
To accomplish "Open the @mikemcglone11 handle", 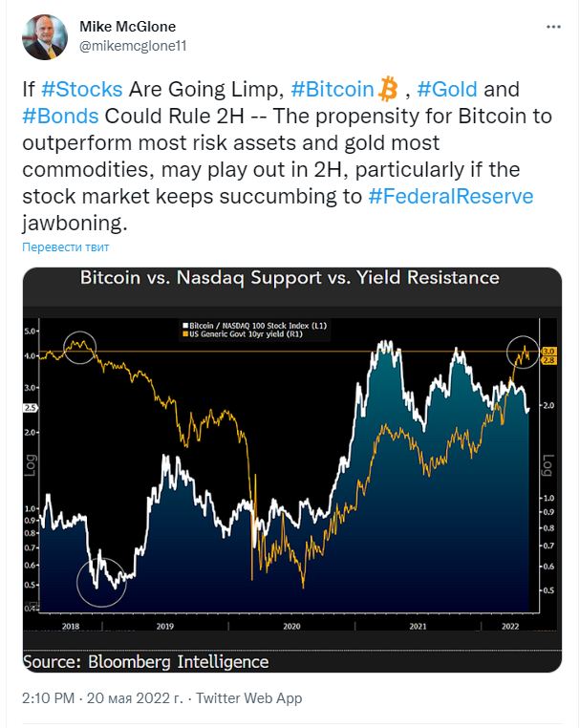I will [133, 46].
